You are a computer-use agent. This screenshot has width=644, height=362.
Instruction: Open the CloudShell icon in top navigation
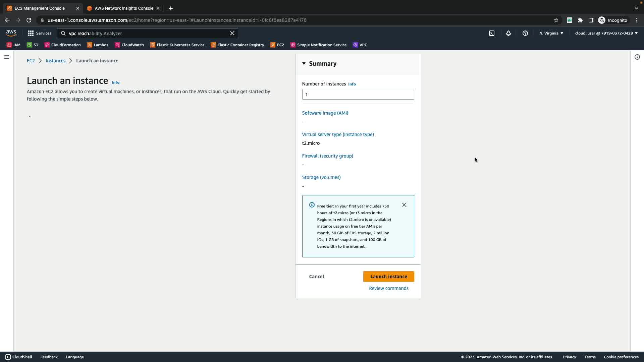coord(491,33)
